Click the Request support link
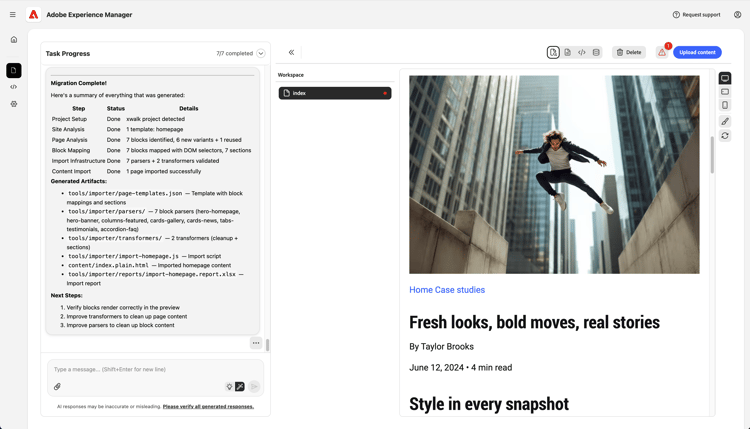The image size is (750, 429). [696, 15]
